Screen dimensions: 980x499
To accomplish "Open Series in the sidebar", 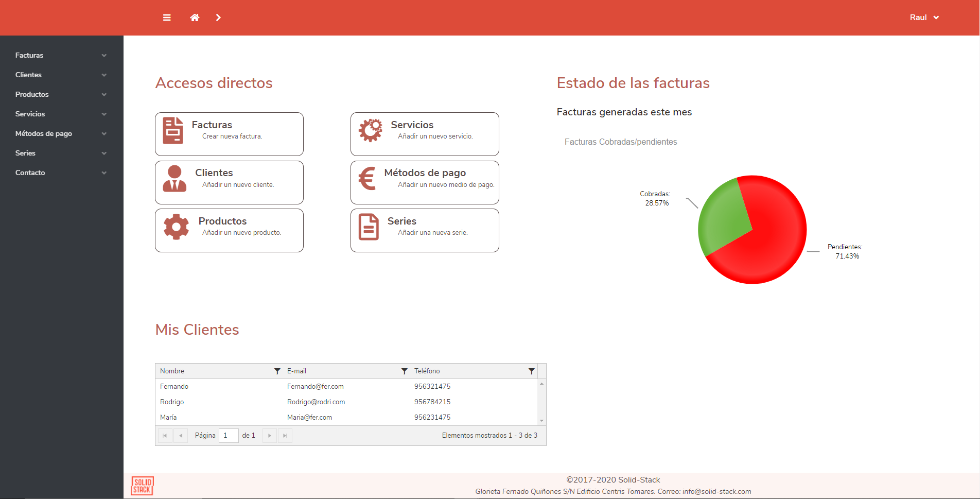I will coord(25,153).
